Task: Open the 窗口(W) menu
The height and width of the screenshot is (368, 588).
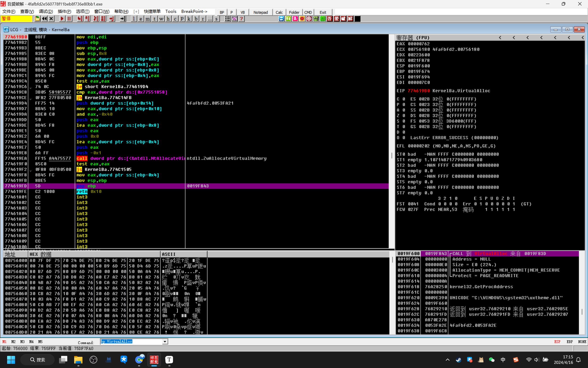Action: pyautogui.click(x=102, y=11)
